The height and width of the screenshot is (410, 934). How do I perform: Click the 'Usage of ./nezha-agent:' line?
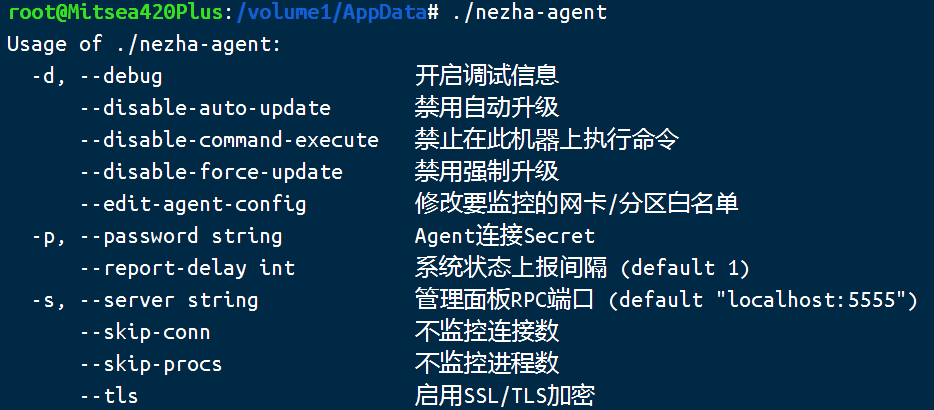pos(145,44)
